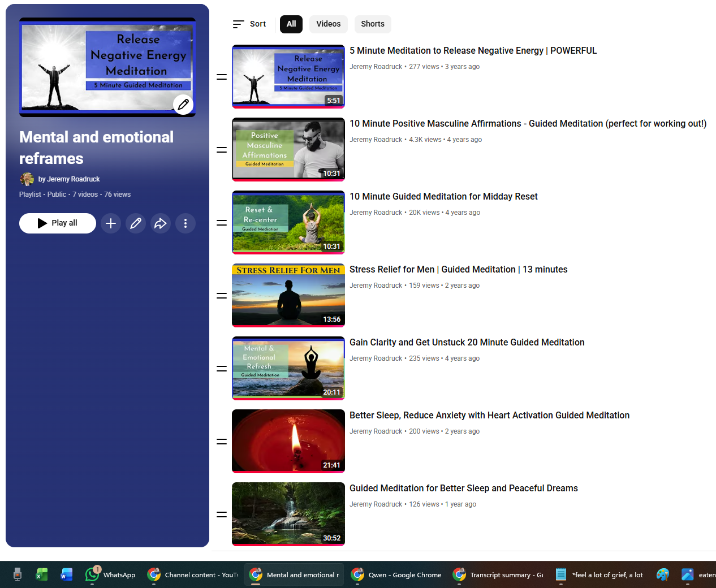Switch to the Qwen Chrome window
This screenshot has width=716, height=588.
pos(396,574)
